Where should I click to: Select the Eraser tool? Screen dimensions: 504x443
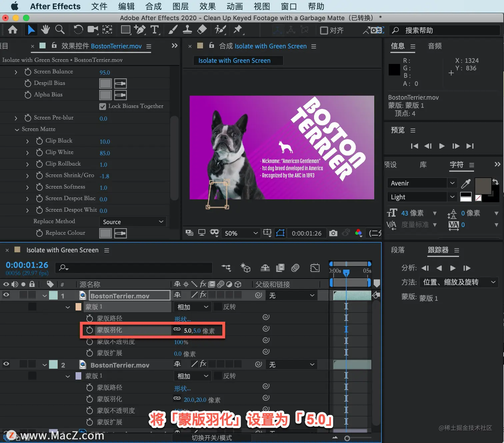point(202,30)
